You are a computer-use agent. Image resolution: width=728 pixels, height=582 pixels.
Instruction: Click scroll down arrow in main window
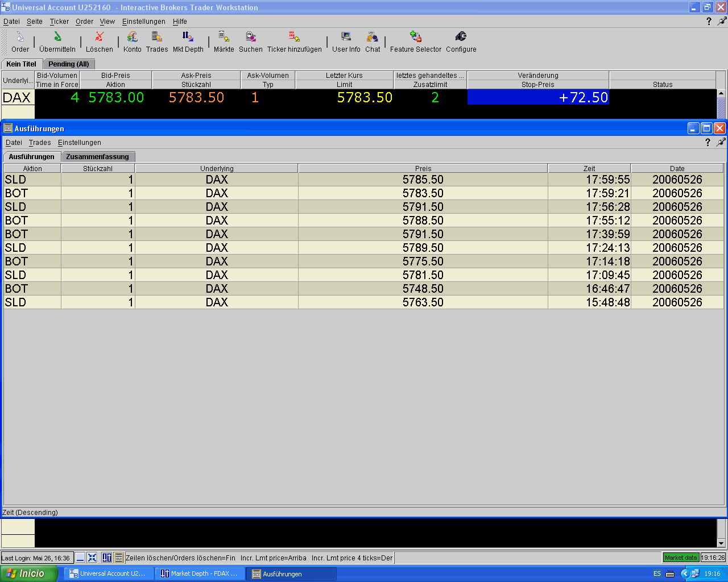(721, 543)
